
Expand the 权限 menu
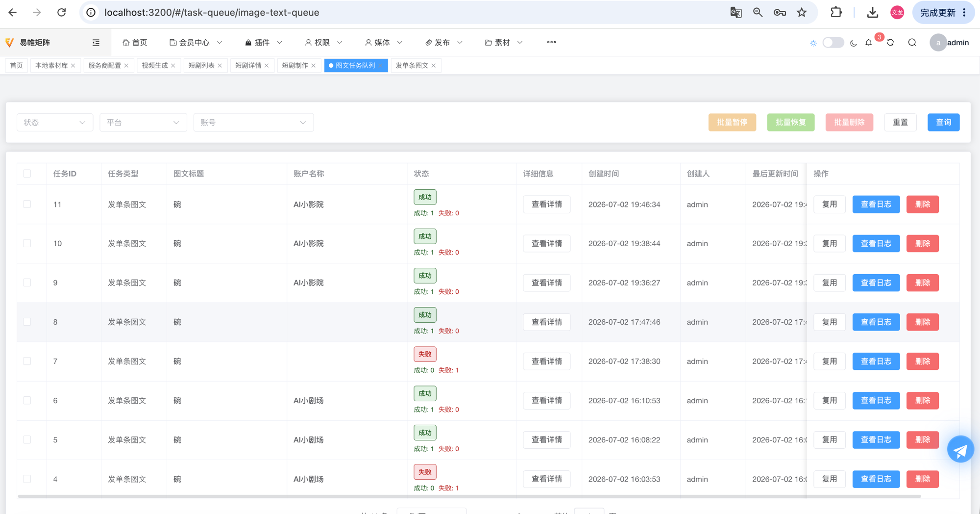click(323, 43)
